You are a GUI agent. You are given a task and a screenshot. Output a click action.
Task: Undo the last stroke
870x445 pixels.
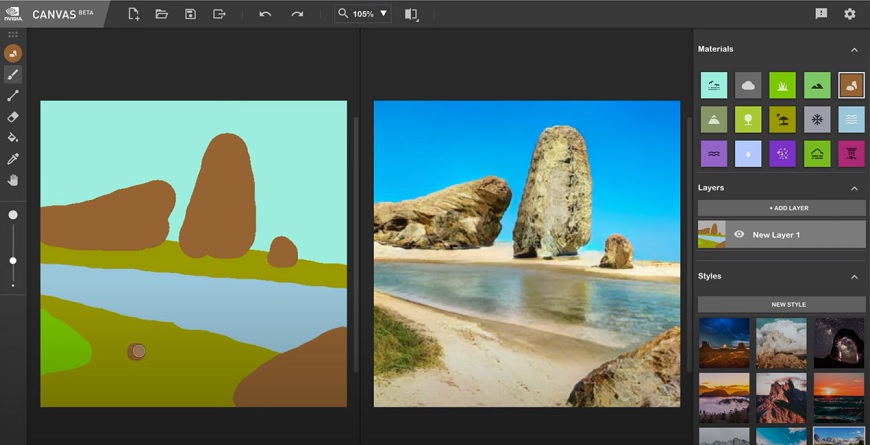[x=265, y=14]
